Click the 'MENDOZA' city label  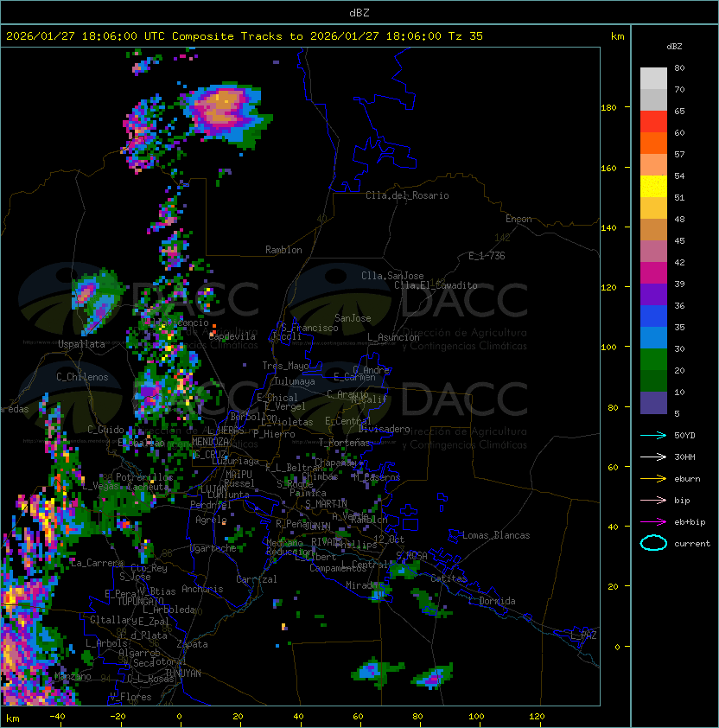(210, 442)
